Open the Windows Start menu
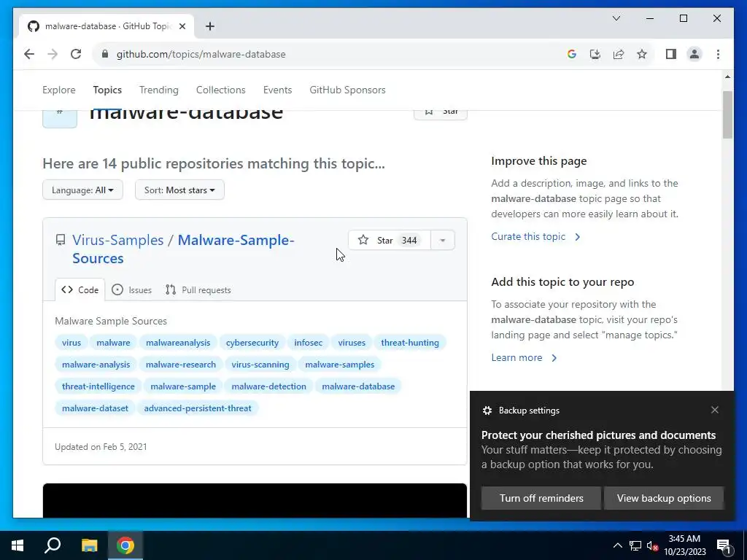The image size is (747, 560). click(18, 545)
